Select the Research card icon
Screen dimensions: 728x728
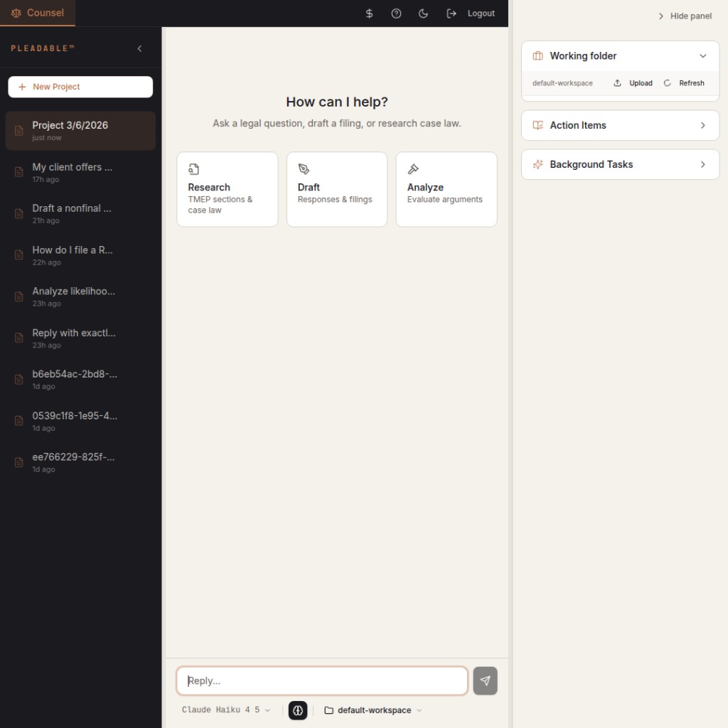194,169
